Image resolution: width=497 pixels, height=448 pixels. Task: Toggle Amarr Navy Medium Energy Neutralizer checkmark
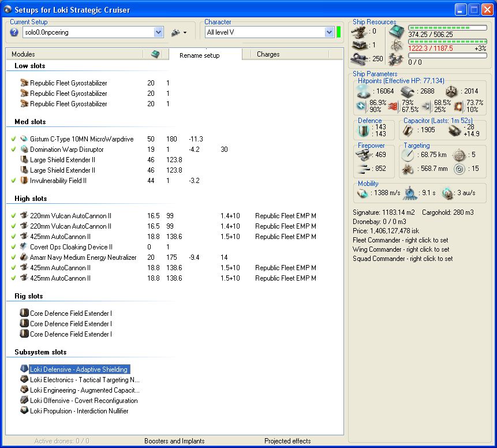coord(13,257)
